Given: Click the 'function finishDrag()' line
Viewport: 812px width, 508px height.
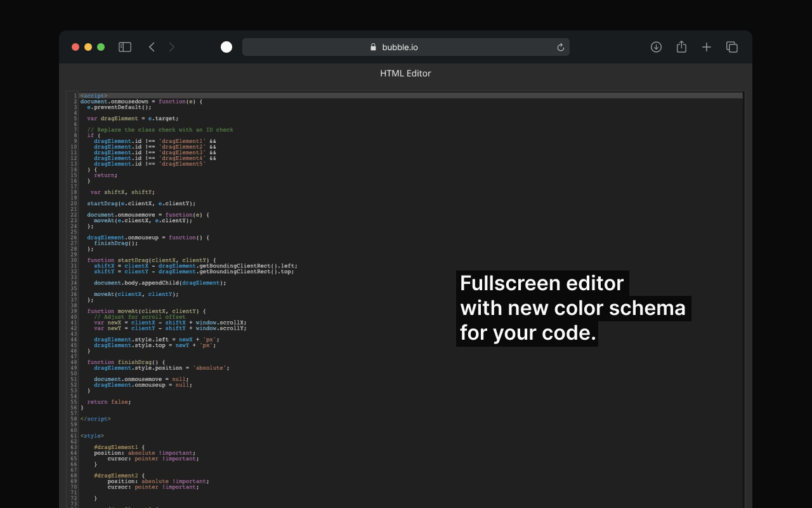Looking at the screenshot, I should coord(126,362).
